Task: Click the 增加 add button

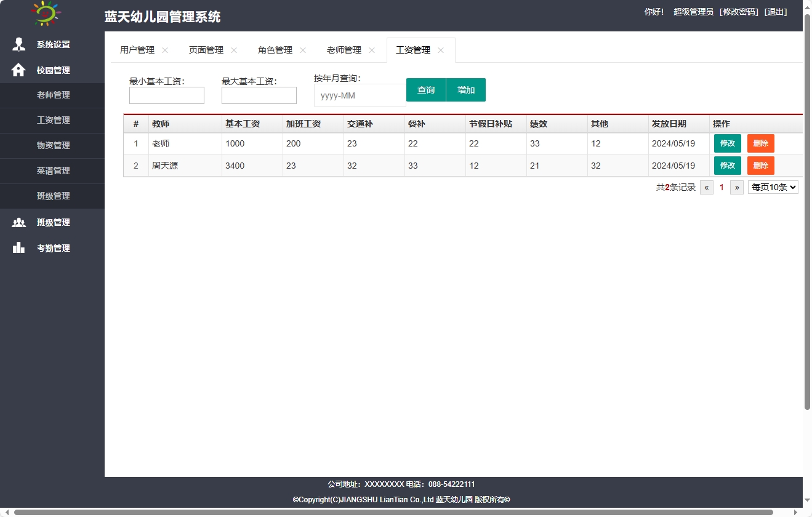Action: pyautogui.click(x=465, y=89)
